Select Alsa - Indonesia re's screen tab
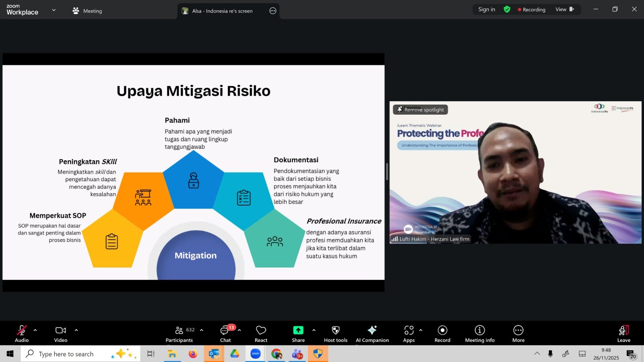 coord(222,11)
